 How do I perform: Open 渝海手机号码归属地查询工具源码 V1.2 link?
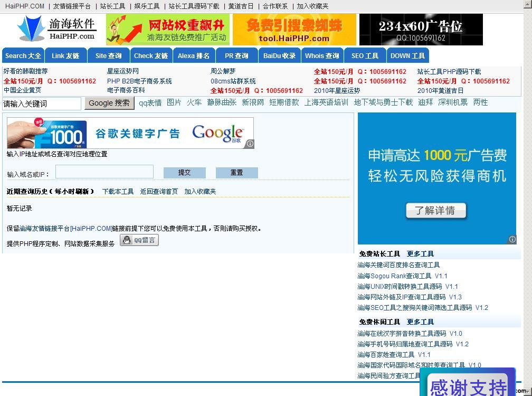coord(413,344)
